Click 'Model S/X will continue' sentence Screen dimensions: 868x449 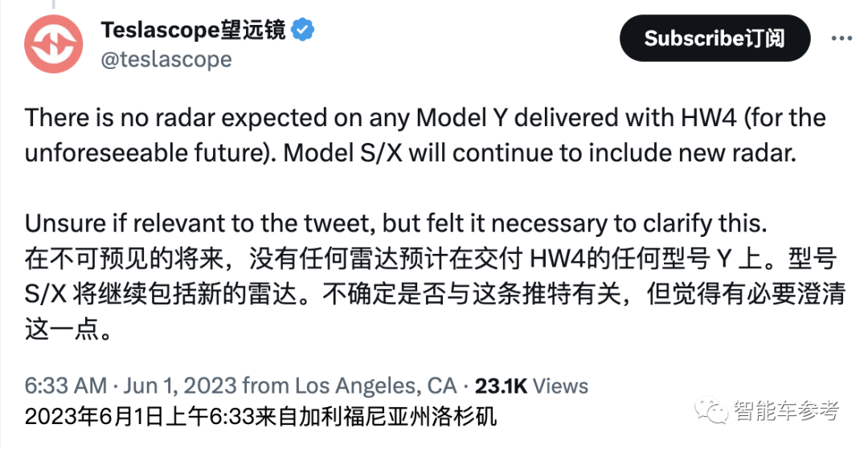(x=540, y=153)
